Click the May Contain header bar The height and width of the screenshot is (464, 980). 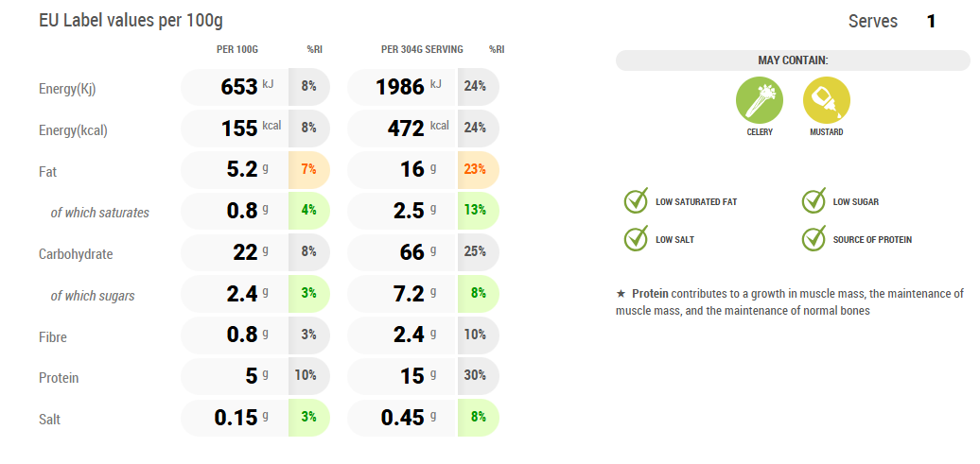tap(793, 60)
